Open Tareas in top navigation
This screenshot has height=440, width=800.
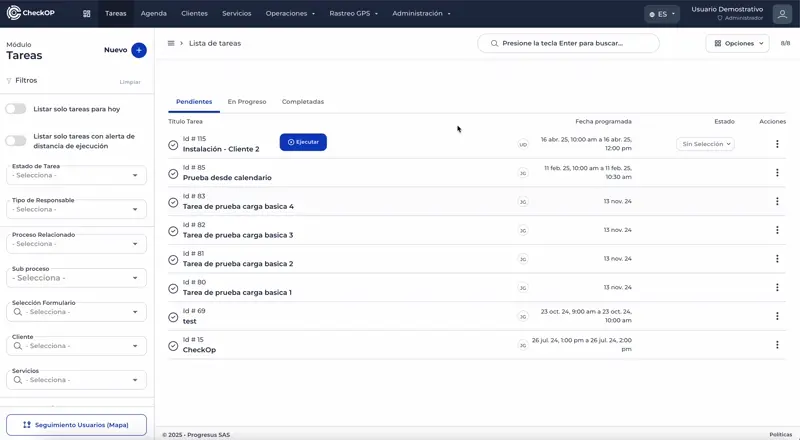(x=116, y=14)
